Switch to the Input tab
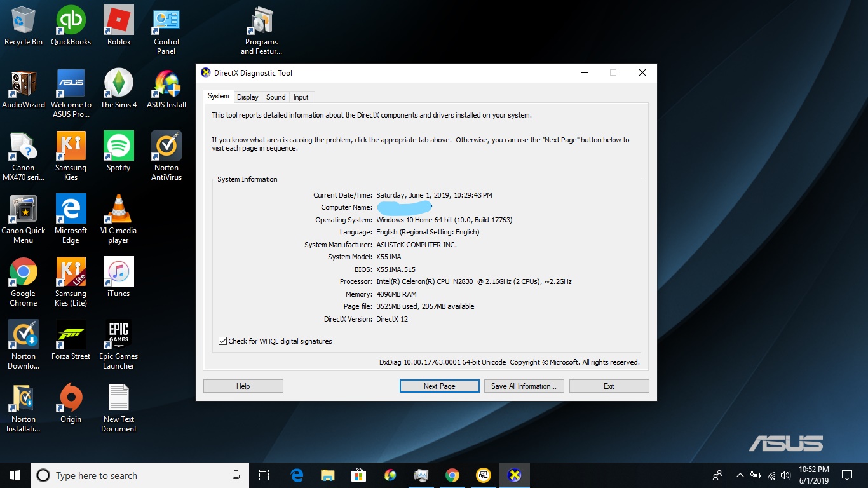 coord(301,97)
